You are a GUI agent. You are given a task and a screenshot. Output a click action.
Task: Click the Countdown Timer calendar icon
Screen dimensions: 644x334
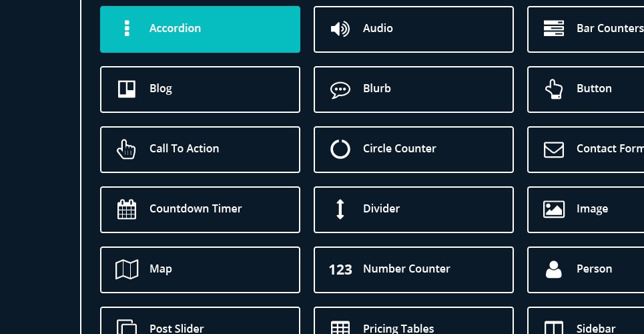pos(127,209)
